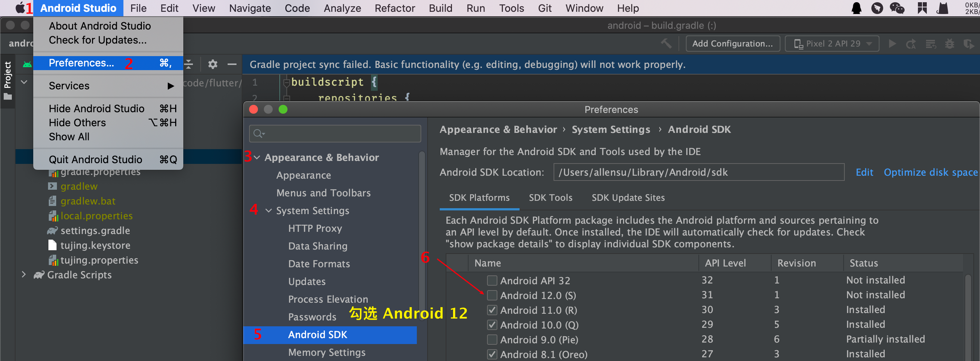The height and width of the screenshot is (361, 980).
Task: Select Memory Settings in settings tree
Action: pyautogui.click(x=326, y=352)
